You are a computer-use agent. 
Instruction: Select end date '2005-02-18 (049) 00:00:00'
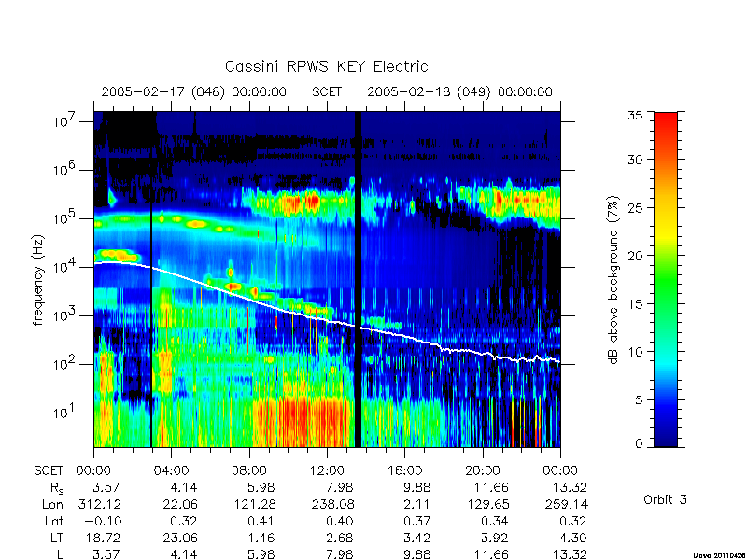pyautogui.click(x=459, y=91)
